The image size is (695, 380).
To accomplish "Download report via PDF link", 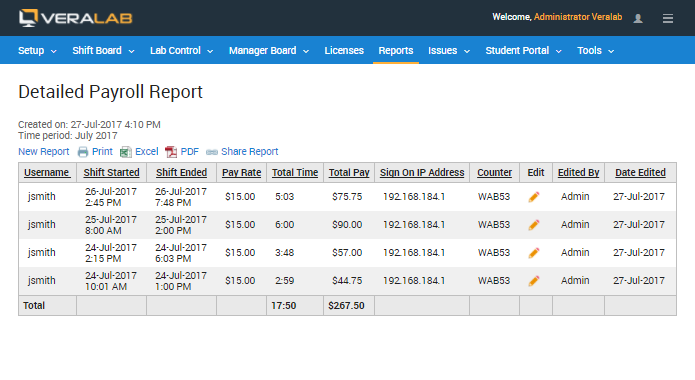I will (190, 152).
